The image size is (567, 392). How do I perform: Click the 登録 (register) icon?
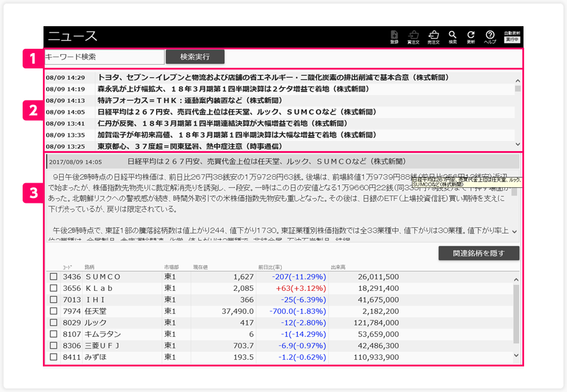pyautogui.click(x=394, y=37)
